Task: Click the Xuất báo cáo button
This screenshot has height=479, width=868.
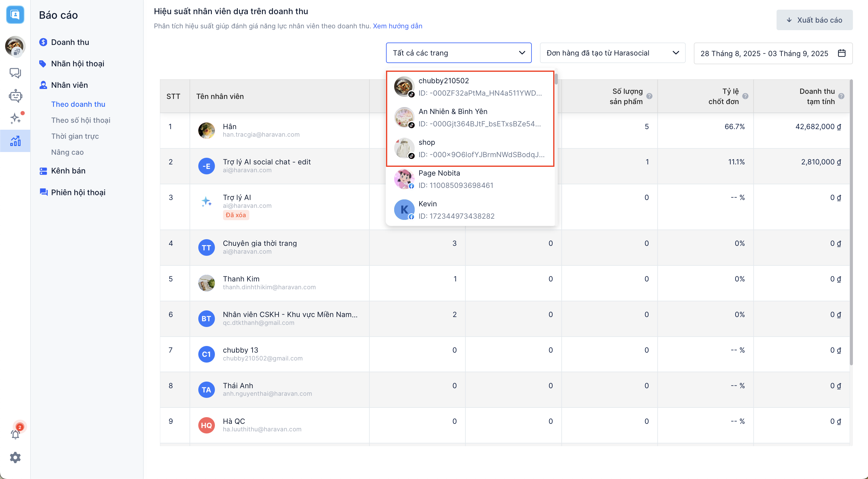Action: [814, 20]
